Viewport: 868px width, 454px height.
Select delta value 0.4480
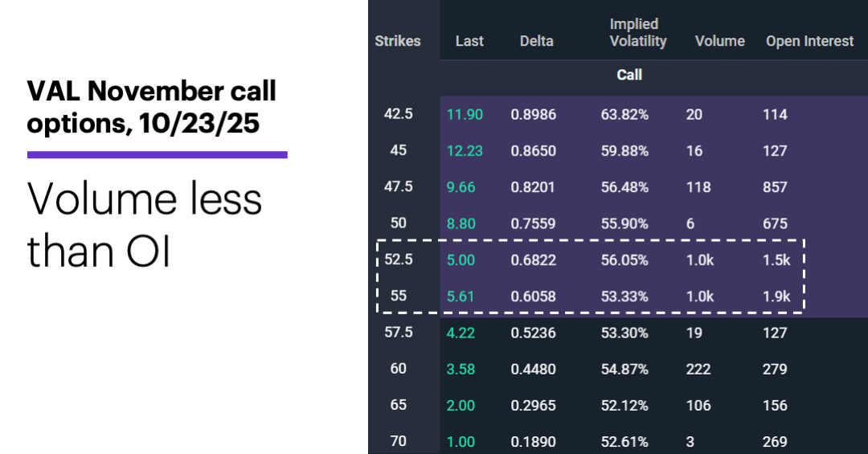tap(532, 369)
